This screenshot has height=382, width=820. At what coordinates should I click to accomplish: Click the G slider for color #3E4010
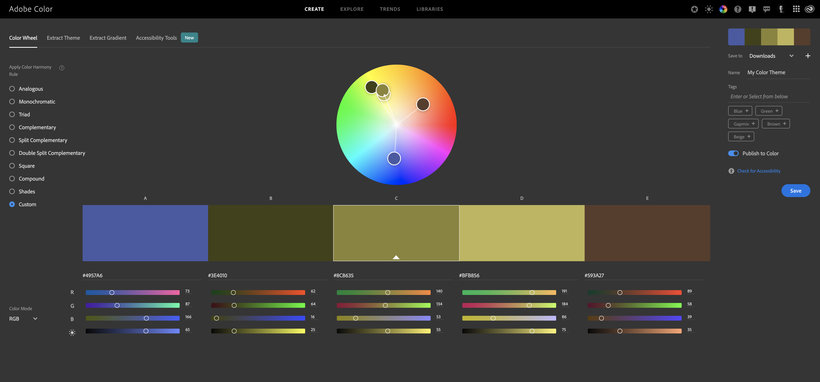coord(258,305)
